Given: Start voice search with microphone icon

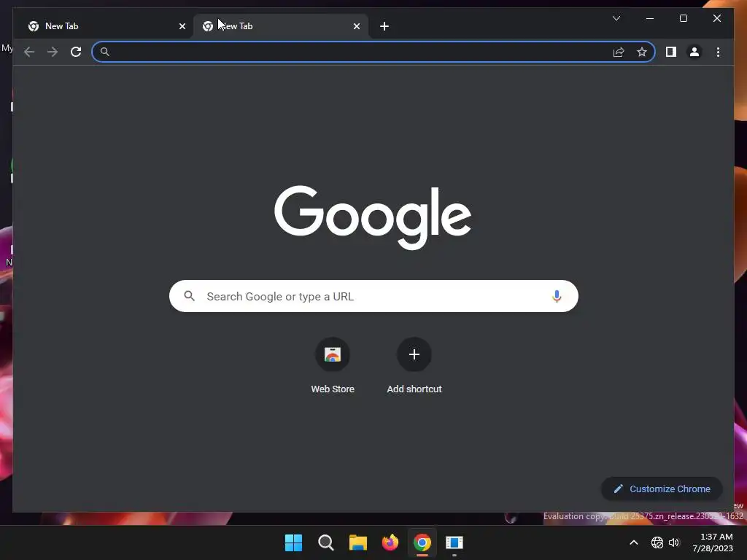Looking at the screenshot, I should coord(557,296).
